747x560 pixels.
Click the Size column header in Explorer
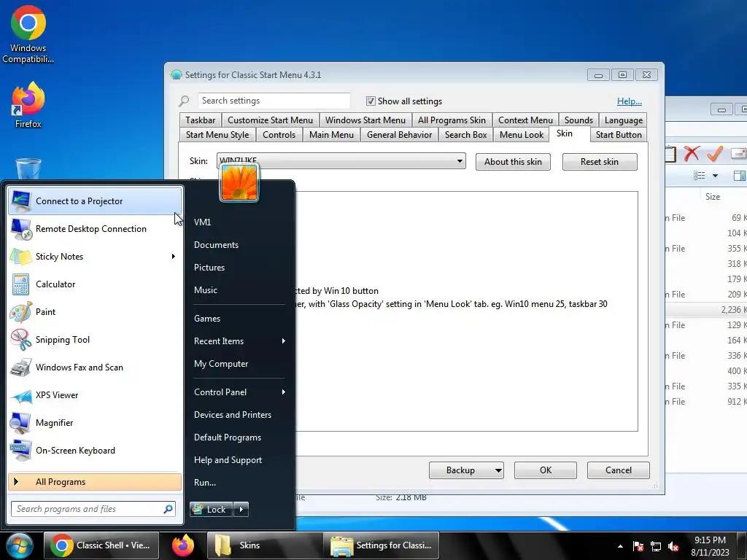[713, 197]
